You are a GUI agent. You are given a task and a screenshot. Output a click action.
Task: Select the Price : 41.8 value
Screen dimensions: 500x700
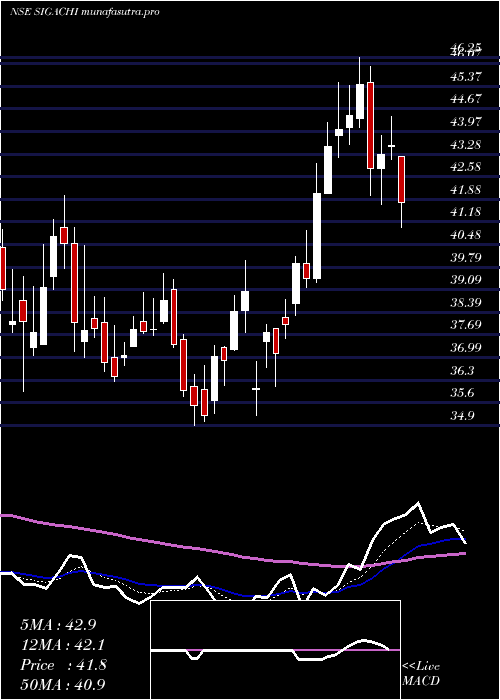pyautogui.click(x=63, y=665)
